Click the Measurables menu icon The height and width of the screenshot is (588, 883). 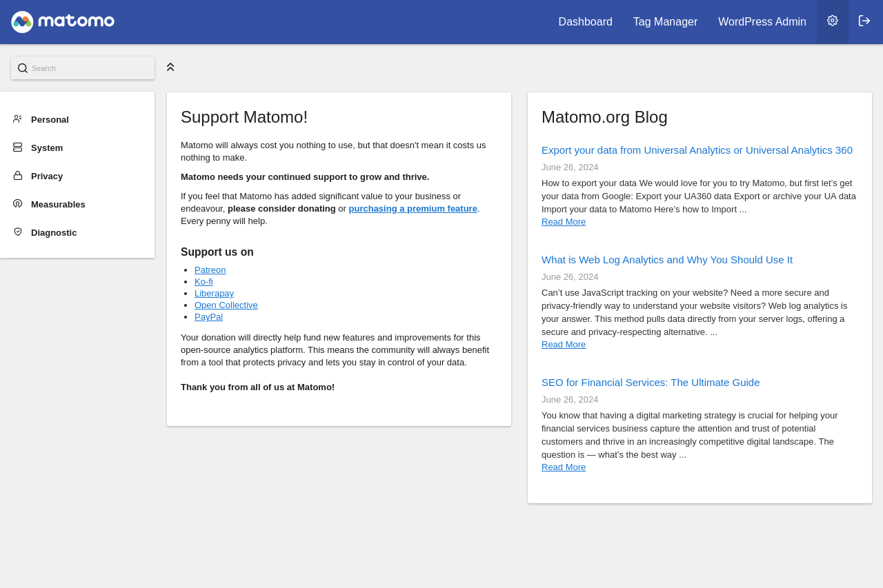[17, 204]
